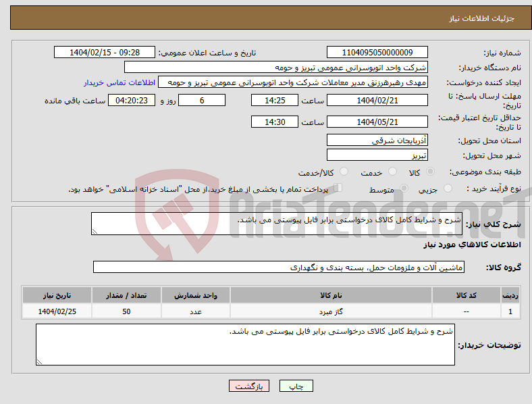This screenshot has height=404, width=532.
Task: Click the چاپ (print) button
Action: [296, 386]
